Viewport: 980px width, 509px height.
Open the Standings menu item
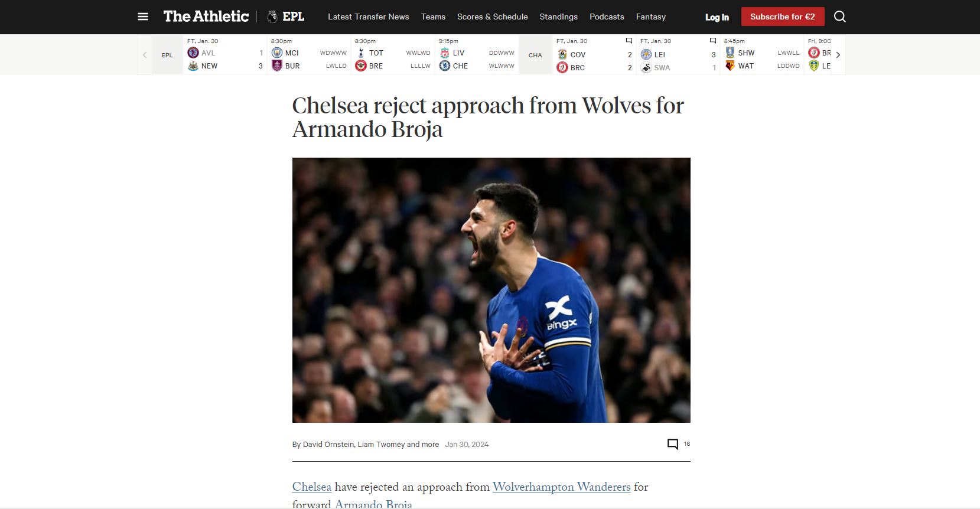coord(558,17)
